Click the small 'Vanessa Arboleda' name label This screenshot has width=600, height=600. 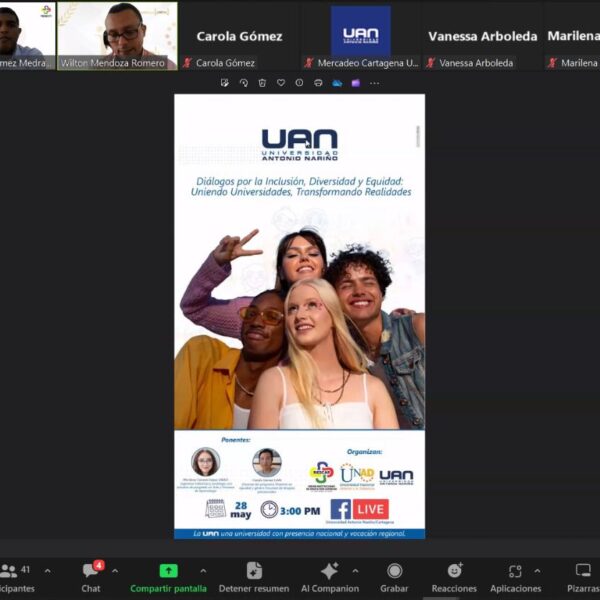pos(476,63)
